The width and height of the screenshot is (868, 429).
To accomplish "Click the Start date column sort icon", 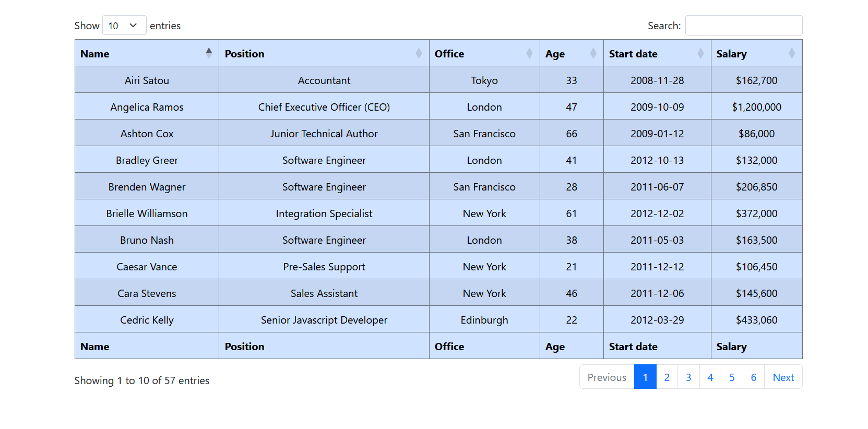I will click(x=700, y=53).
